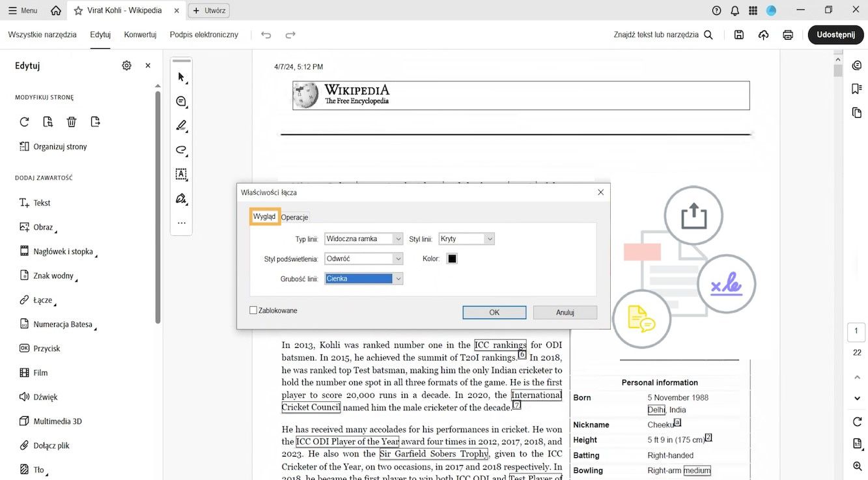The image size is (868, 480).
Task: Close the Edytuj side panel
Action: (x=148, y=65)
